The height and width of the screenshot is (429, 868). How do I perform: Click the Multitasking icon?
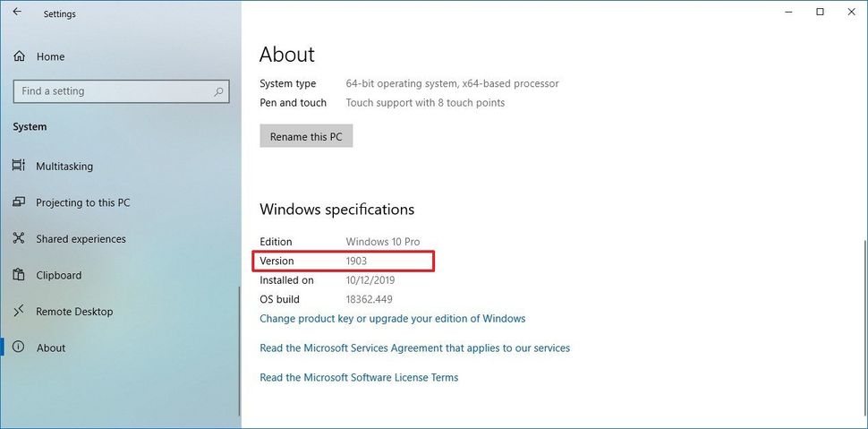(x=19, y=166)
